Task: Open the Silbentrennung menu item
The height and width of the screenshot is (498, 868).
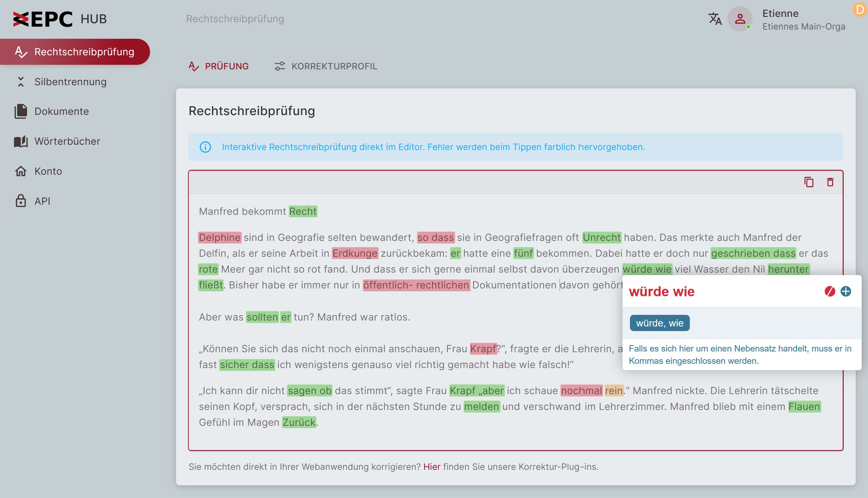Action: (x=70, y=82)
